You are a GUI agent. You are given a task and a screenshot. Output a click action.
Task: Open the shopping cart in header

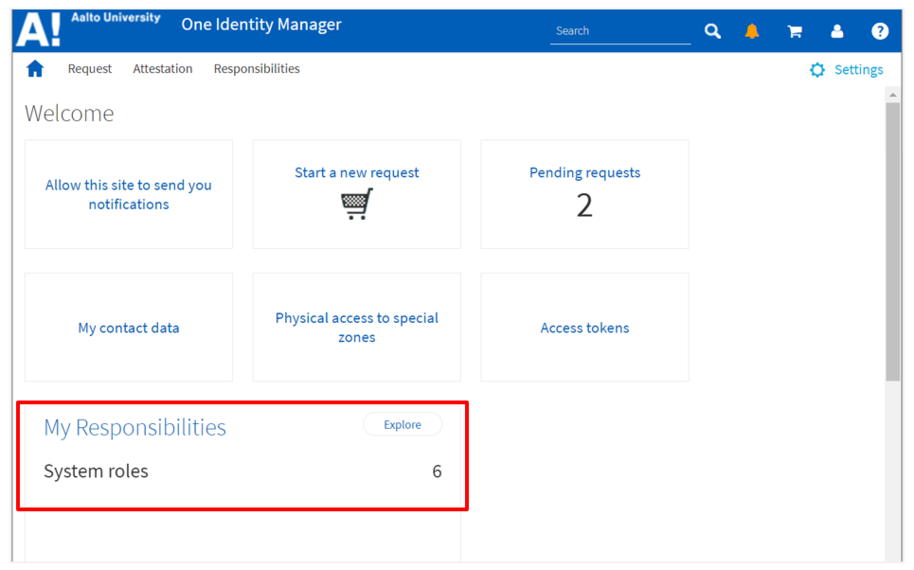tap(795, 31)
